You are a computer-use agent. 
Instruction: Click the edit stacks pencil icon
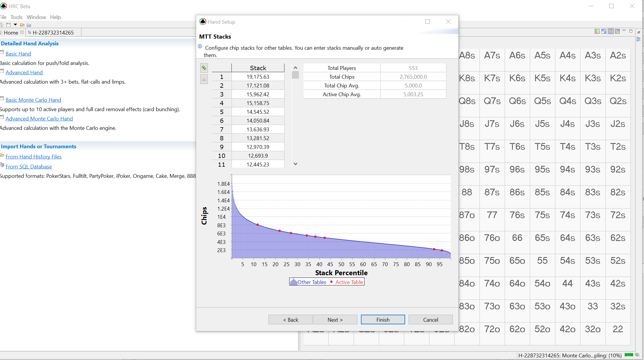[x=204, y=79]
